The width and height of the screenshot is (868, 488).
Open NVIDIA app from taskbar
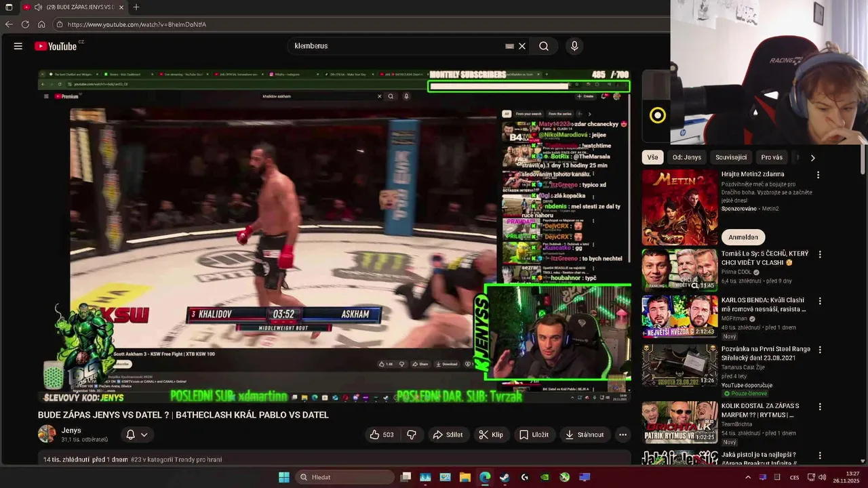pos(545,477)
